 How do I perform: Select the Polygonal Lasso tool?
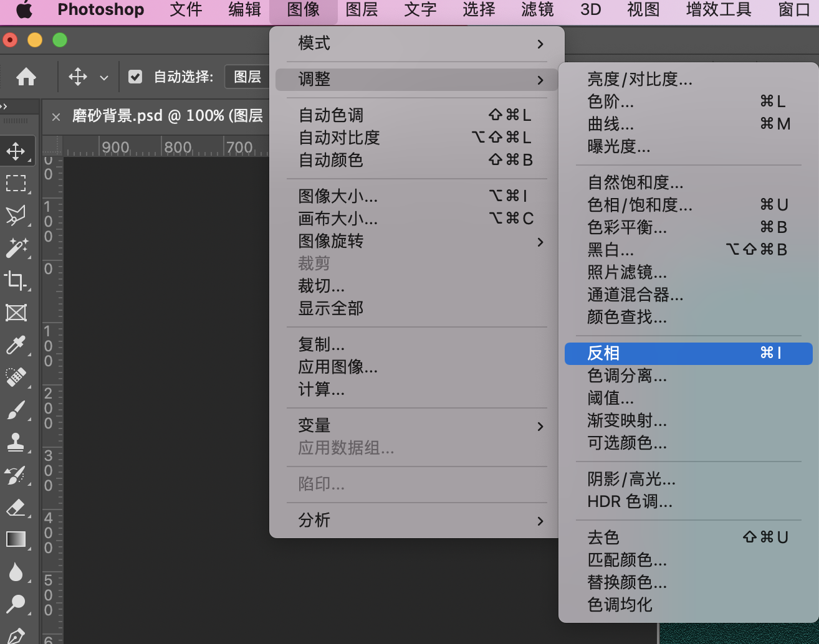point(16,215)
